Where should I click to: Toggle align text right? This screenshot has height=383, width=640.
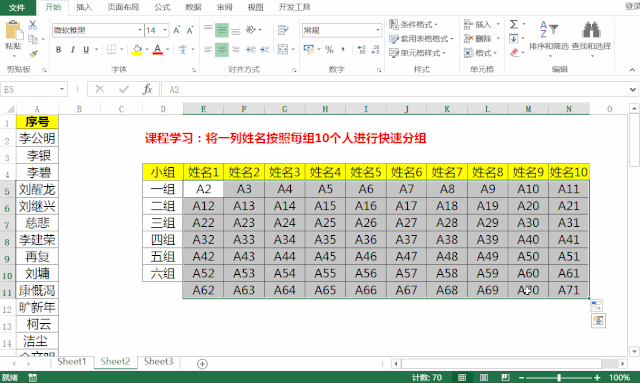point(236,50)
